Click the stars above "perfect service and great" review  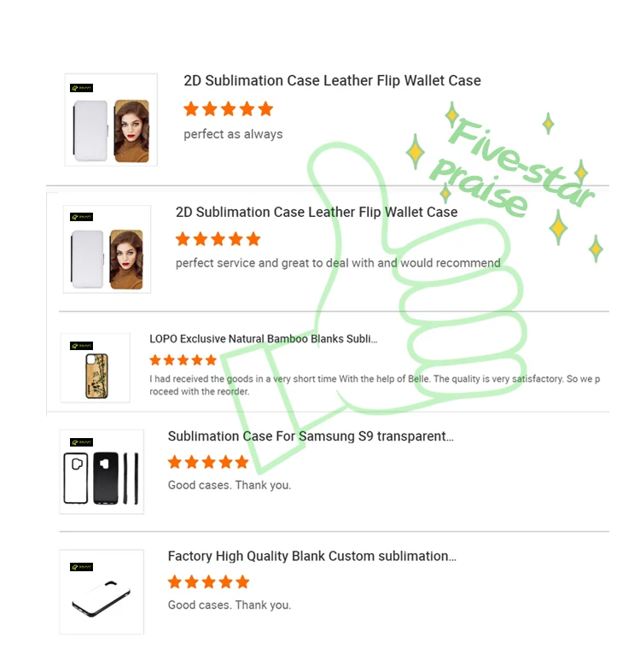click(218, 239)
